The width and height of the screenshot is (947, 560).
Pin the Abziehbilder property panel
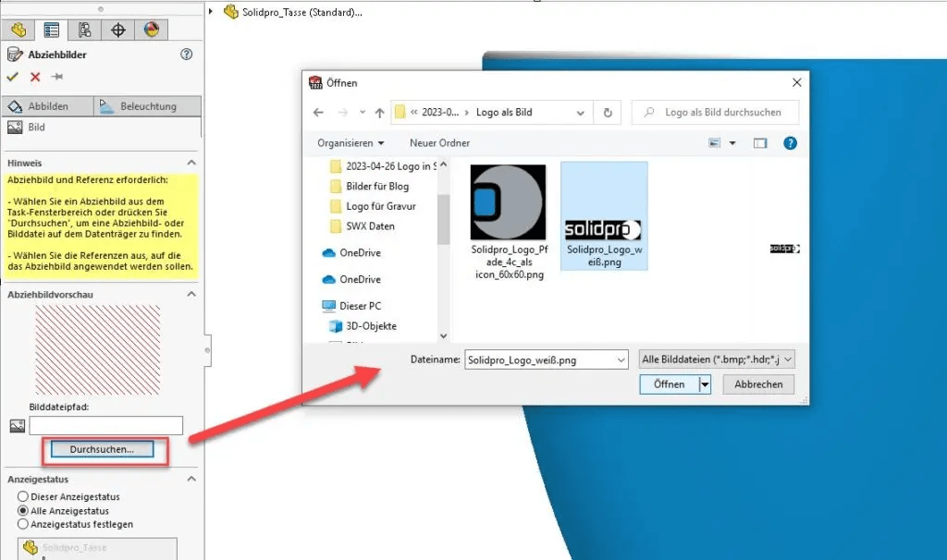click(x=57, y=77)
